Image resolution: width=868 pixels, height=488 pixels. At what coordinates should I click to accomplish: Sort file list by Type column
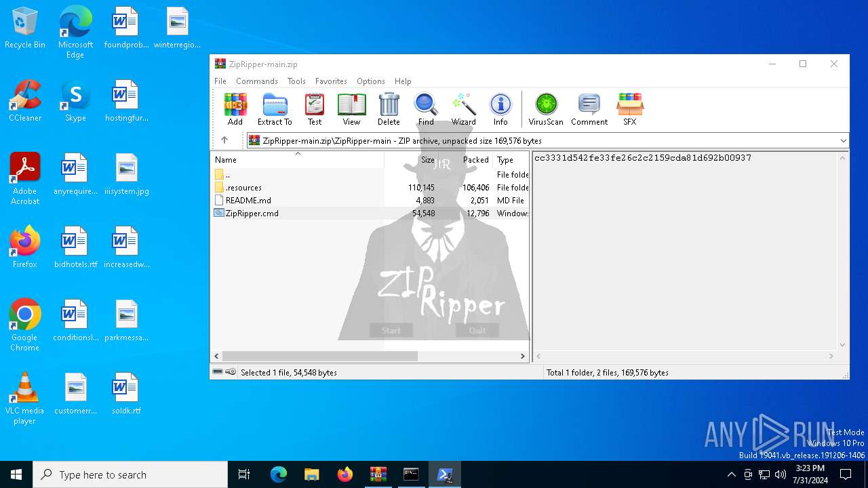tap(511, 160)
